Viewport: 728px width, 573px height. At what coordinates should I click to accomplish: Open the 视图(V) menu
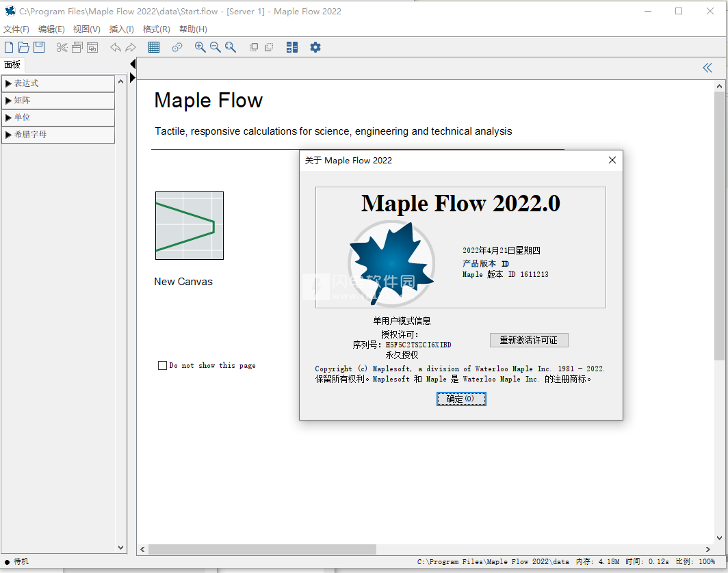tap(87, 29)
